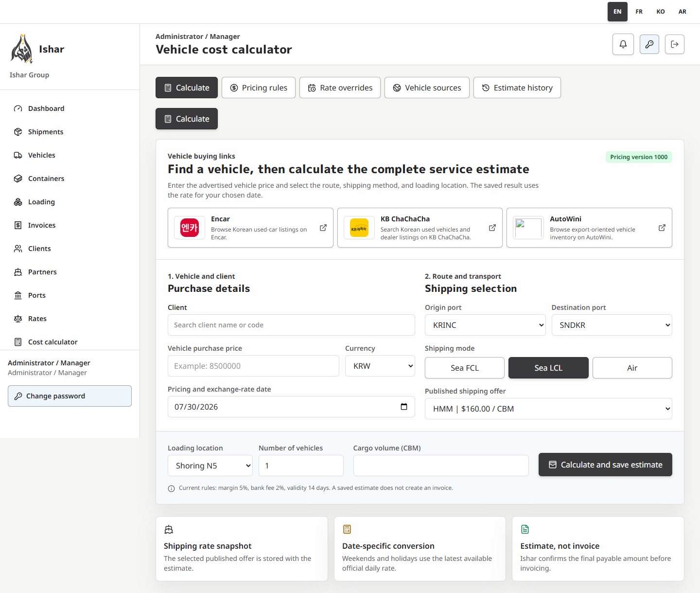Switch to Estimate history tab
The image size is (700, 593).
coord(517,88)
